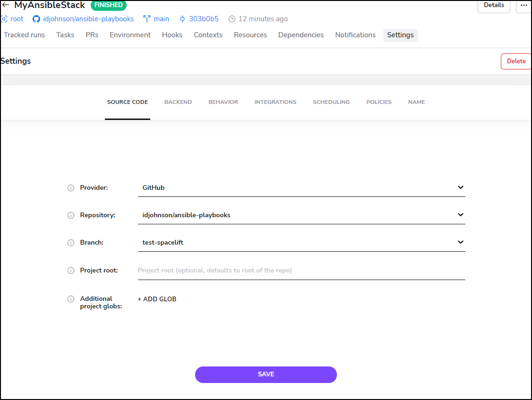
Task: Click the Branch: field label
Action: click(92, 243)
